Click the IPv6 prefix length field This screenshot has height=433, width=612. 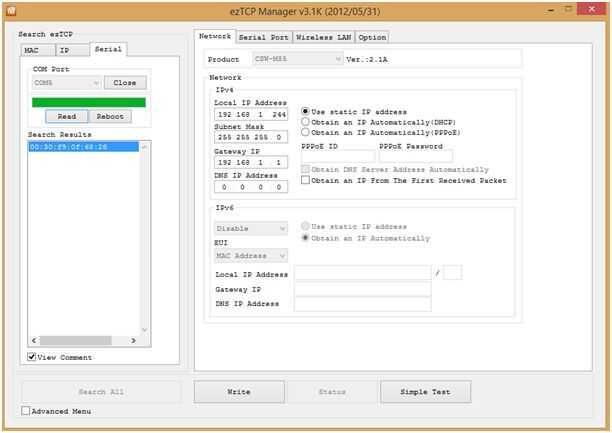tap(453, 273)
